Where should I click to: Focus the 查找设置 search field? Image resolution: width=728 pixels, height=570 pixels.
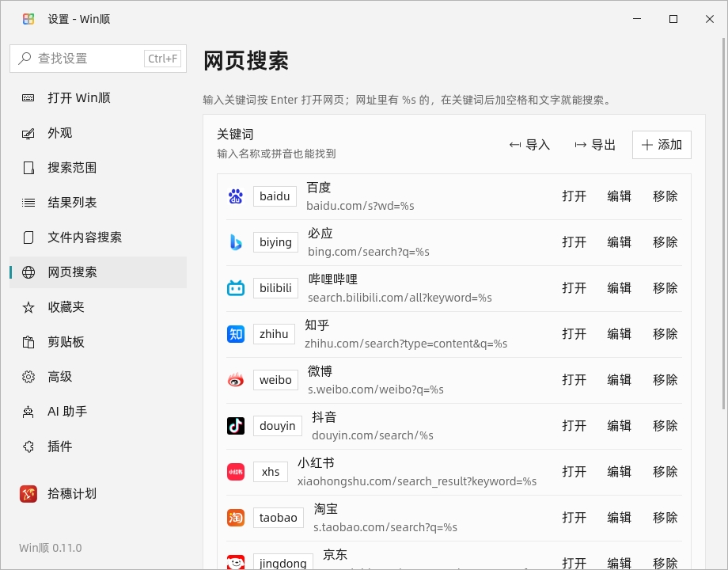tap(98, 59)
